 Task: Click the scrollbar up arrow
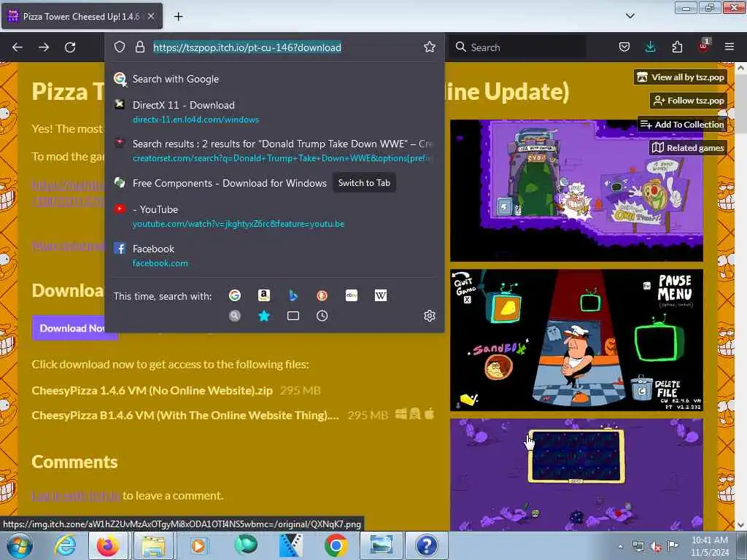pos(740,68)
